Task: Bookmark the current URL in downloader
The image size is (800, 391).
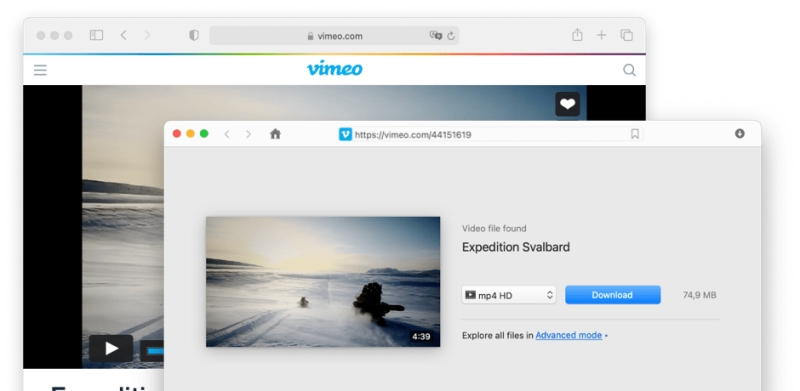Action: coord(635,134)
